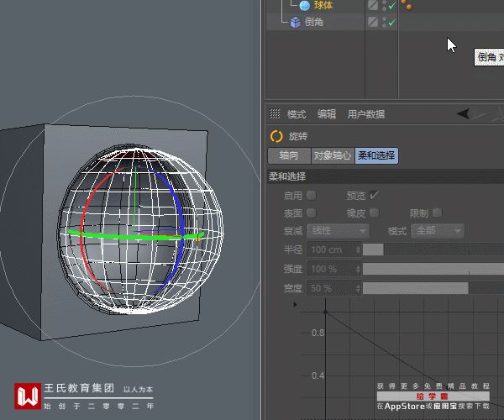This screenshot has width=504, height=420.
Task: Select the 球体 sphere object icon
Action: point(304,6)
